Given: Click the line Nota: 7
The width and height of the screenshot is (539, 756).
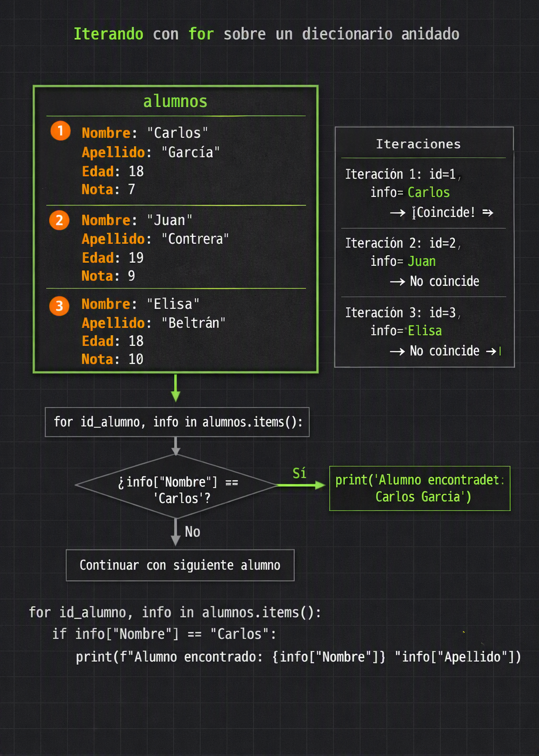Looking at the screenshot, I should (108, 190).
